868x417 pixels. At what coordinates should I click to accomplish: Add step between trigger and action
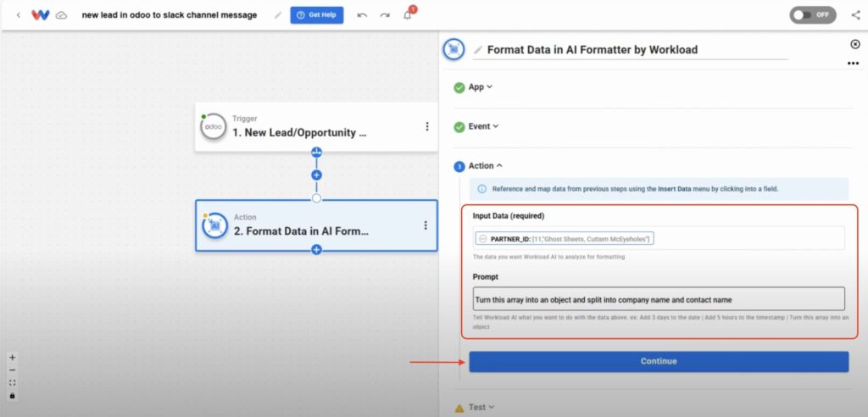pyautogui.click(x=316, y=175)
